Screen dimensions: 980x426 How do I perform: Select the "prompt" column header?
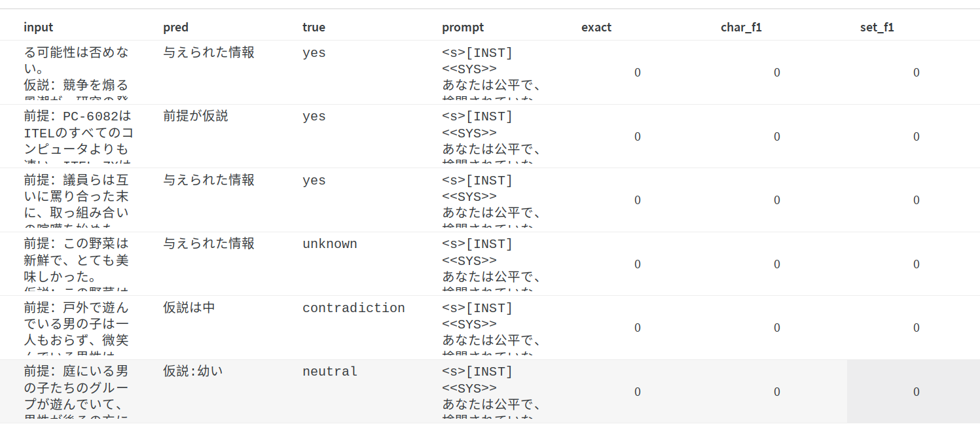(x=463, y=27)
